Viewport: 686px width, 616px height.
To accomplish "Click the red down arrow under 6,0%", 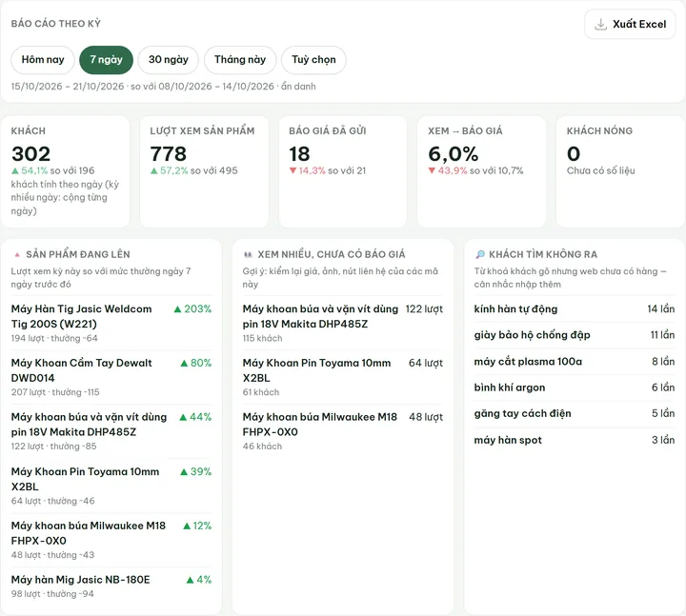I will click(x=432, y=171).
